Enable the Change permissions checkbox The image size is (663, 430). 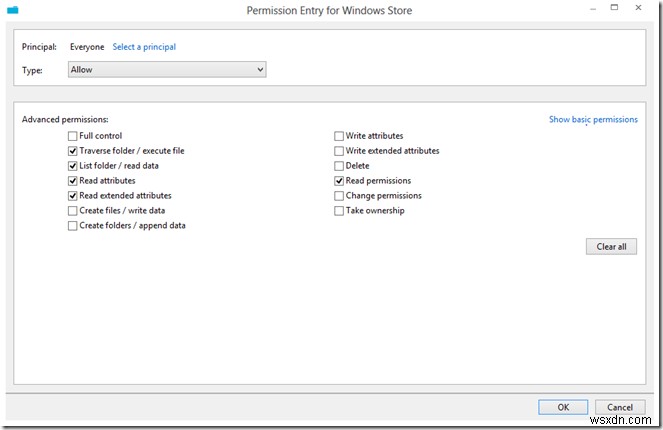(339, 196)
